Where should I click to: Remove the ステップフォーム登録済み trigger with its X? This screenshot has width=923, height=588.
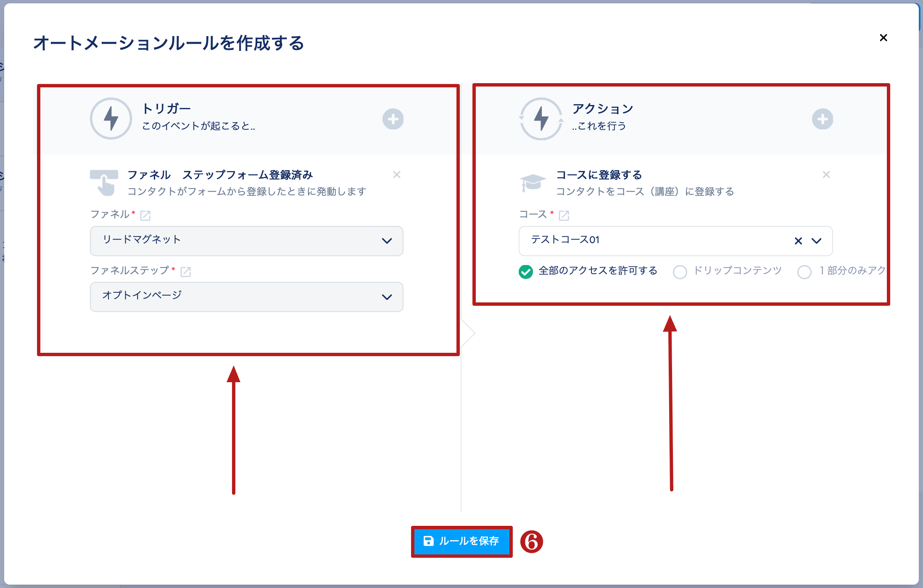(x=396, y=175)
